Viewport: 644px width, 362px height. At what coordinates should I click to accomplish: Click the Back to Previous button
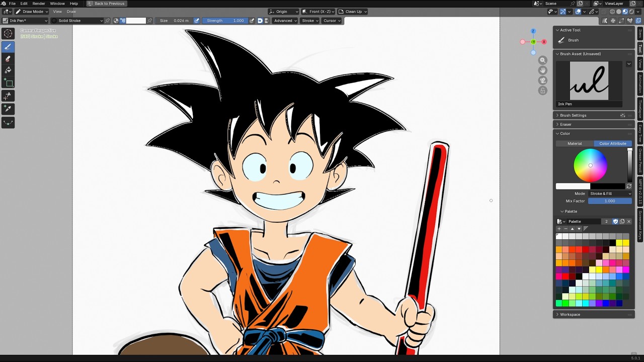(x=106, y=4)
